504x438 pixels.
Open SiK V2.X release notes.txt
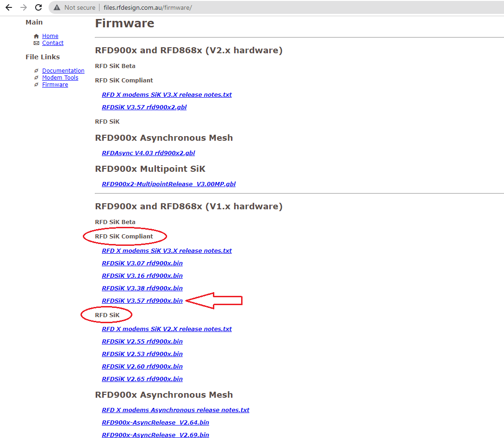point(167,329)
